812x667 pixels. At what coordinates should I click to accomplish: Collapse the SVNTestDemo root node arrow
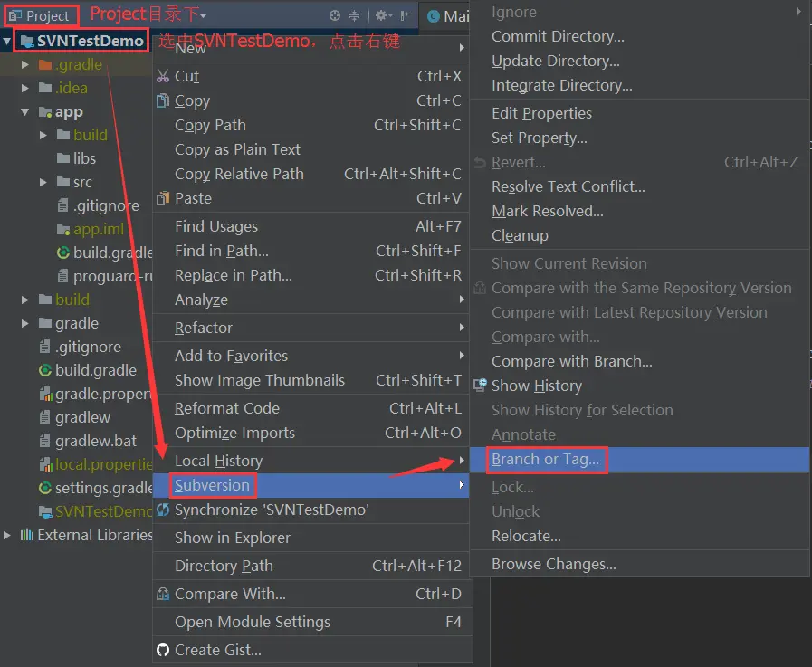pyautogui.click(x=6, y=42)
